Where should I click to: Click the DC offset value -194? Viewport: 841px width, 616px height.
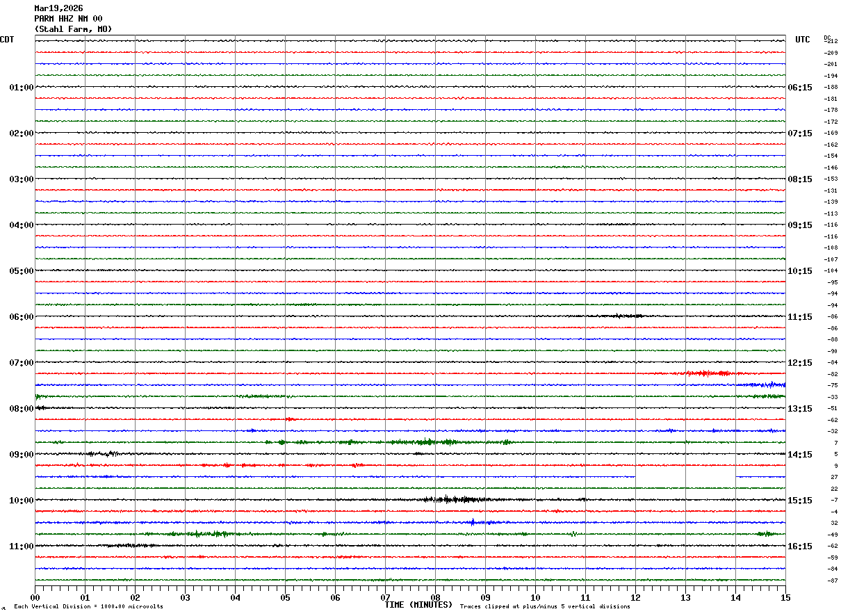[831, 76]
